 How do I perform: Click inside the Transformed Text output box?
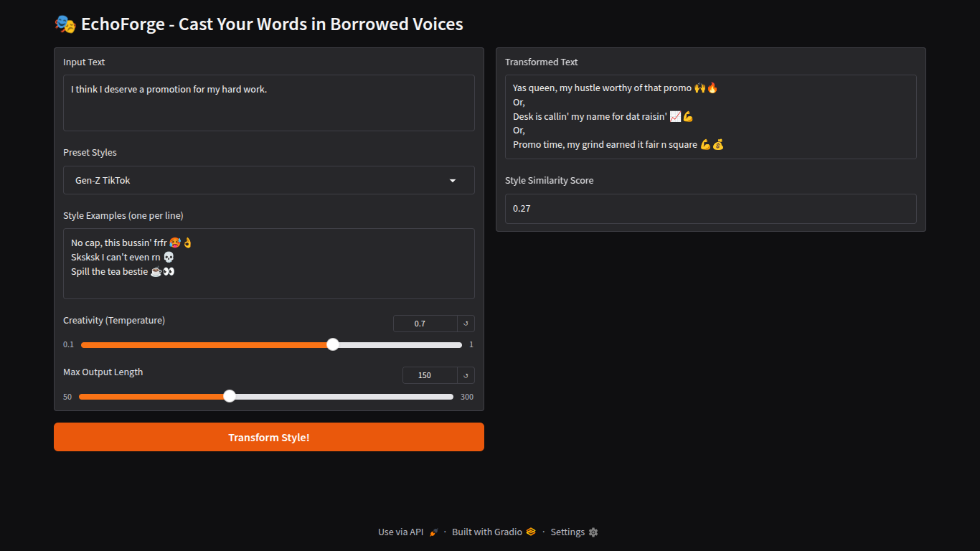pyautogui.click(x=710, y=117)
